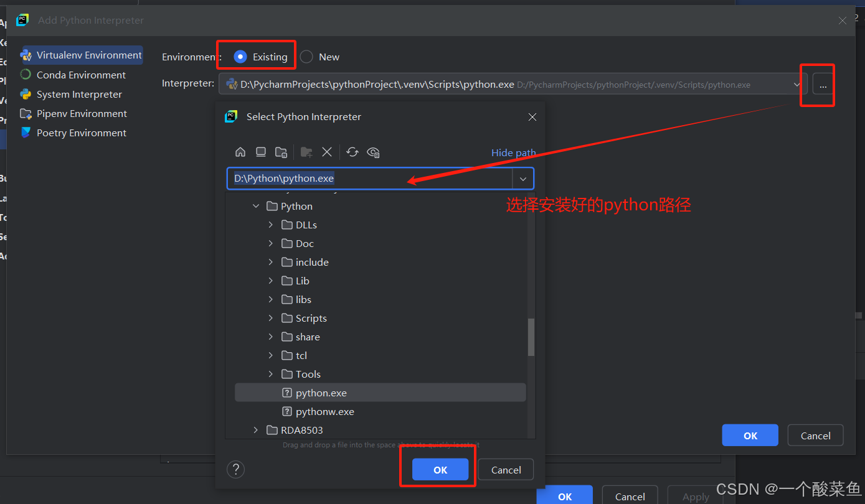Viewport: 865px width, 504px height.
Task: Select the DLLs folder row
Action: [381, 225]
